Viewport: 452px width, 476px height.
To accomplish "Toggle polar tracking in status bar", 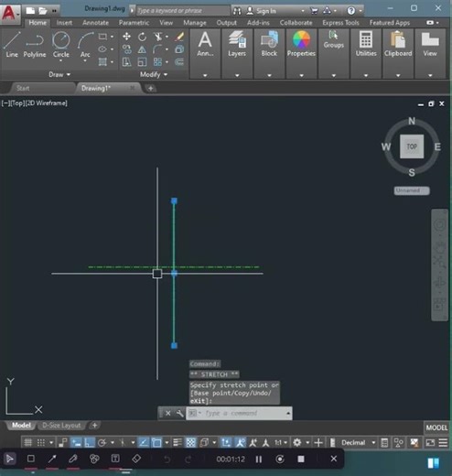I will coord(102,442).
